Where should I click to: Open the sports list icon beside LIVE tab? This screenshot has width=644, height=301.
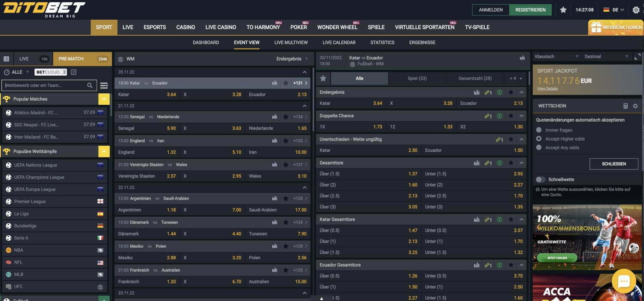tap(6, 59)
